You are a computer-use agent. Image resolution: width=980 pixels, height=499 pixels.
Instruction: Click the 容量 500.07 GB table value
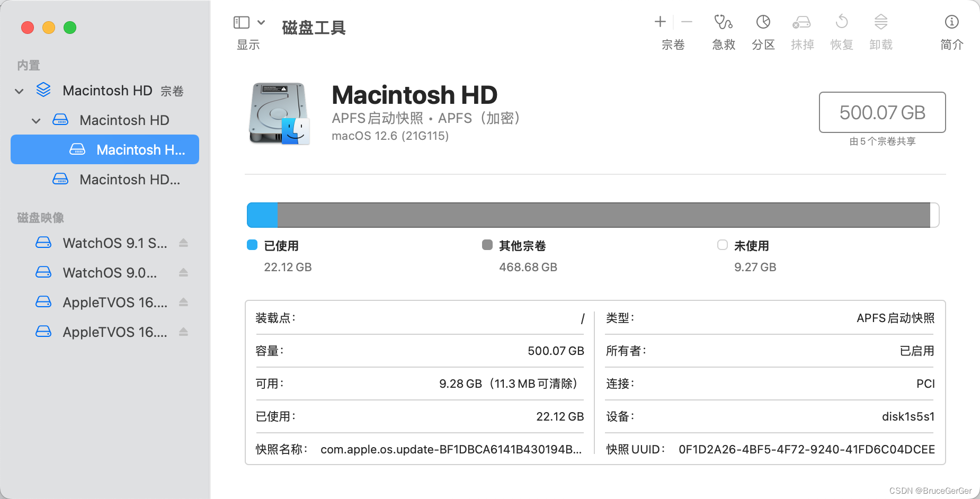[x=556, y=351]
